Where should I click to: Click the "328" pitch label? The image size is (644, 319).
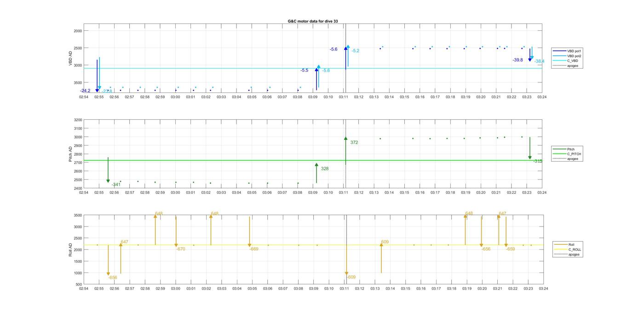pyautogui.click(x=325, y=168)
